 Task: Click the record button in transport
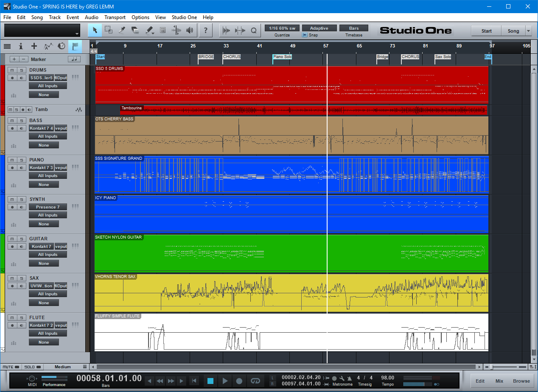pos(239,381)
